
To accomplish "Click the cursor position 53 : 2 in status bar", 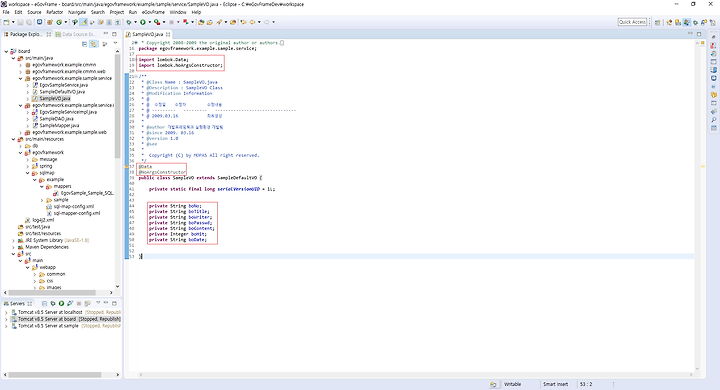I will [x=586, y=384].
